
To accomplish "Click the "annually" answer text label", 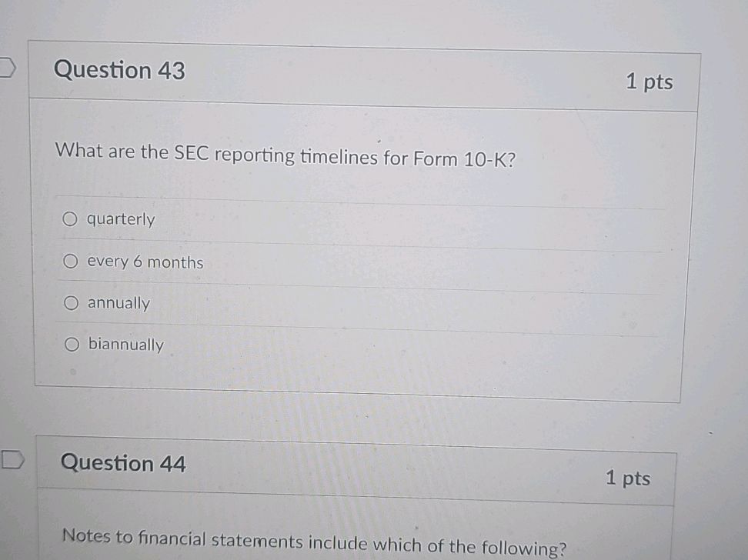I will (117, 303).
